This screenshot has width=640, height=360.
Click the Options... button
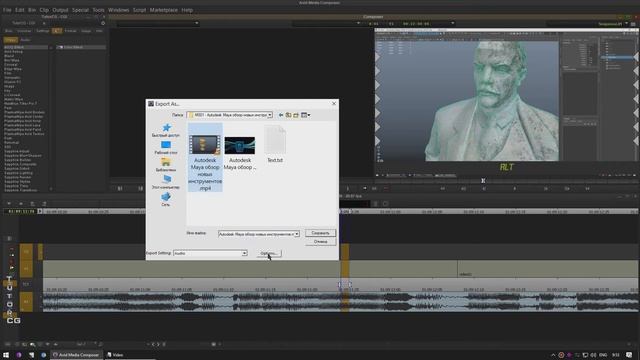(269, 253)
